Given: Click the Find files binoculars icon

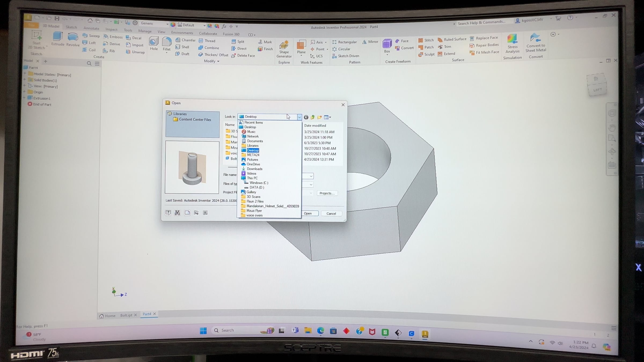Looking at the screenshot, I should [x=177, y=213].
